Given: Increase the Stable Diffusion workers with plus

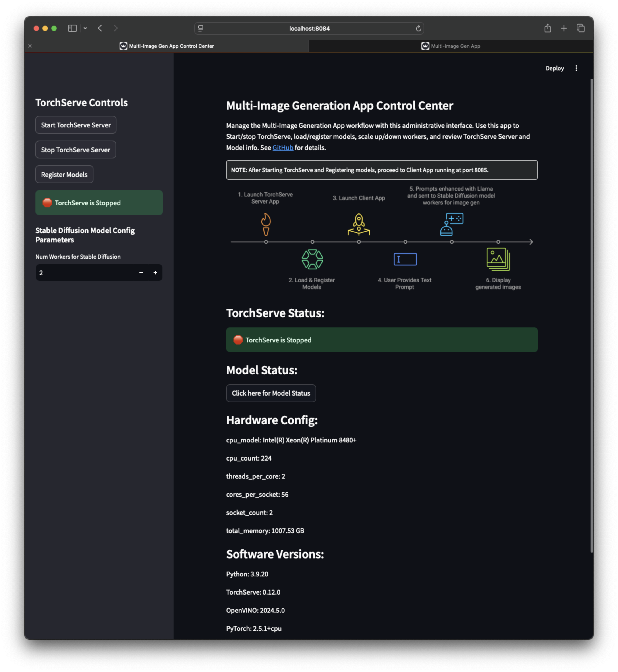Looking at the screenshot, I should [155, 273].
